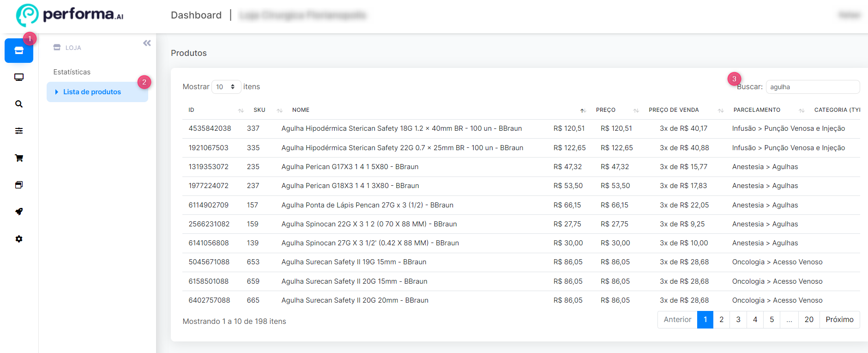Select SKU value 337
868x353 pixels.
[253, 128]
